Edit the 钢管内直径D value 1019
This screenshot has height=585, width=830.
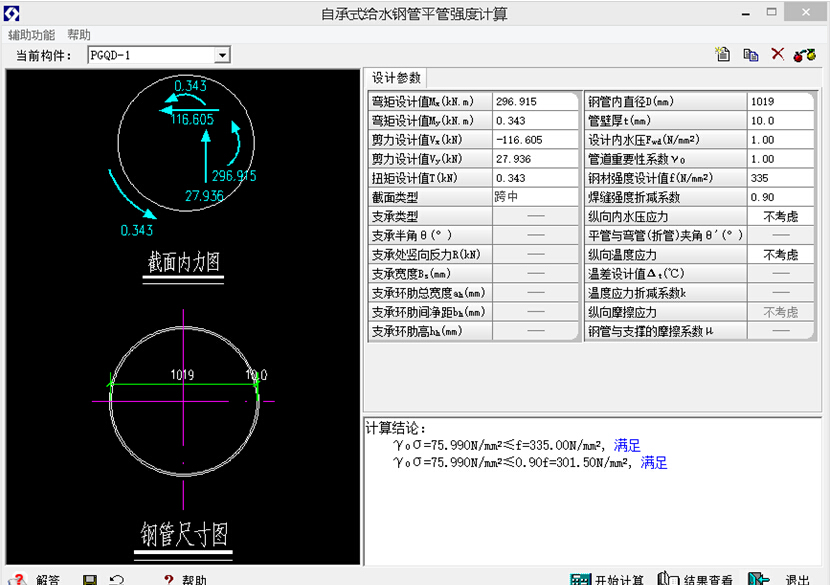(x=780, y=101)
